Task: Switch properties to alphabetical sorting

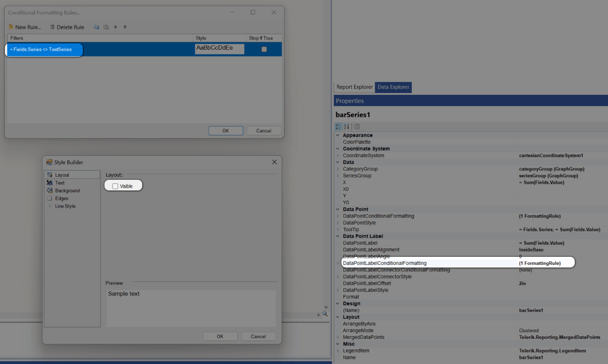Action: pyautogui.click(x=346, y=126)
